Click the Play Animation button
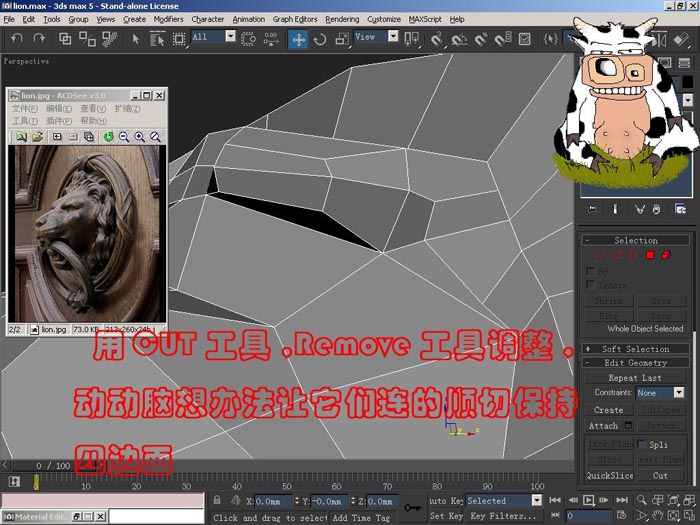The height and width of the screenshot is (525, 700). pos(588,500)
